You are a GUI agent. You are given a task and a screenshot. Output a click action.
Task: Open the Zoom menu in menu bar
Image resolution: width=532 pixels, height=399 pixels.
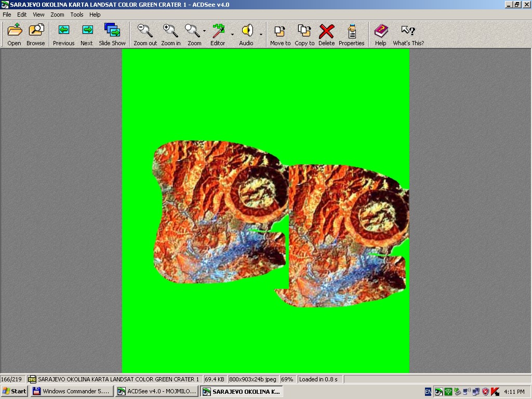[57, 15]
